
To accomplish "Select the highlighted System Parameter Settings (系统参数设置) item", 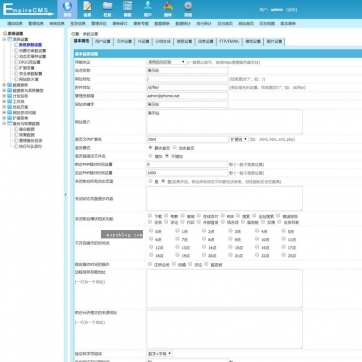I will tap(30, 45).
